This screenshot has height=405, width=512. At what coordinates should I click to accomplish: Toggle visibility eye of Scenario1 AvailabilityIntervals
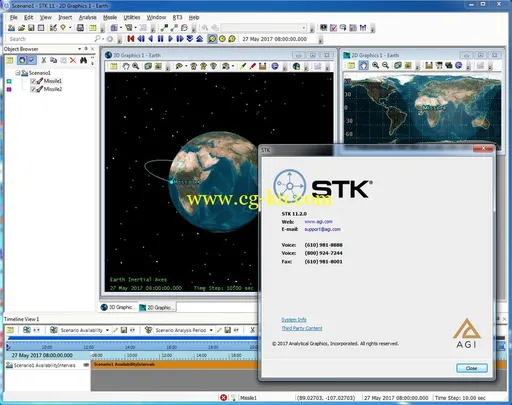pos(86,365)
